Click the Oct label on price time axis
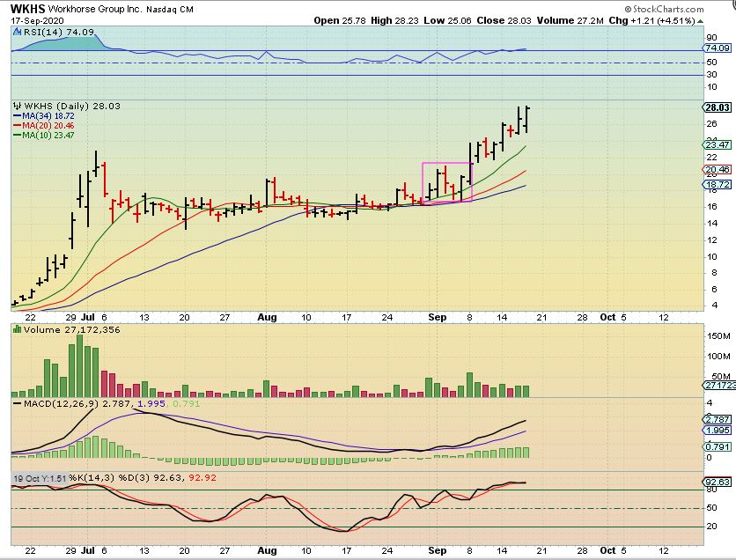 point(607,317)
